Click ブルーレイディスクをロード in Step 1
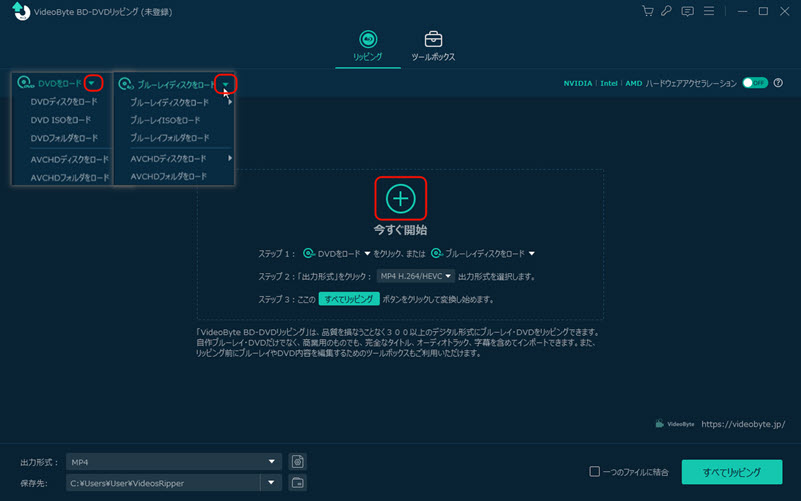 pyautogui.click(x=478, y=253)
